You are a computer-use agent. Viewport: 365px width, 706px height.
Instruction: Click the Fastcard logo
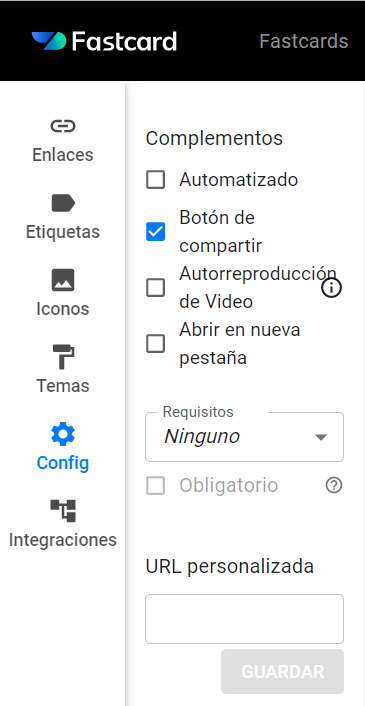click(104, 41)
